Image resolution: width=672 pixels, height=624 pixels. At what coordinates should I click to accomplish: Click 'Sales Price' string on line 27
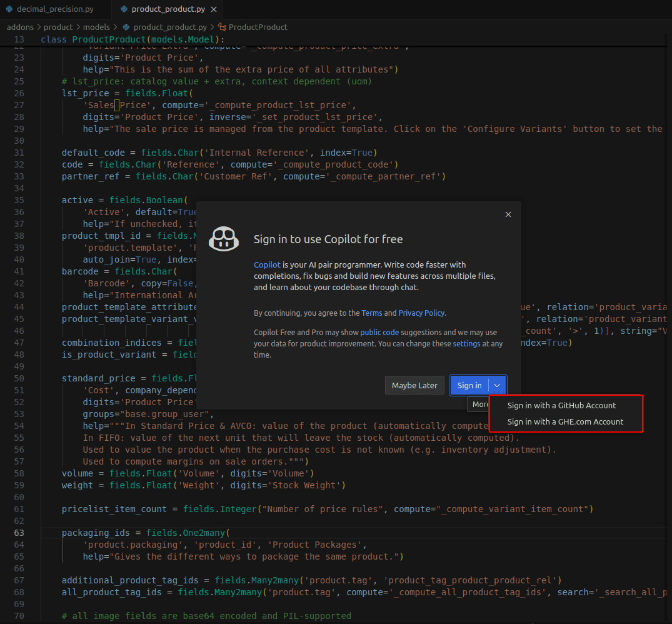(x=117, y=105)
